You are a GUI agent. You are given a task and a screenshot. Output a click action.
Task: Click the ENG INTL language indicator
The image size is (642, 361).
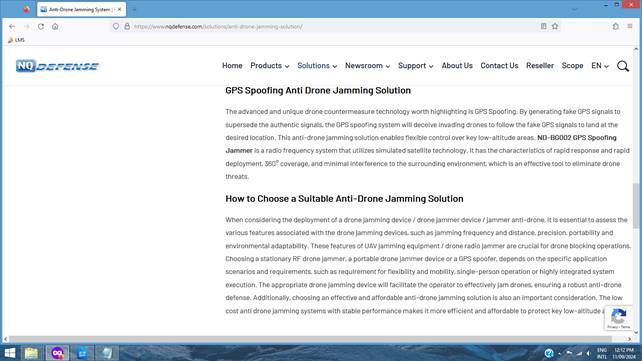click(602, 353)
